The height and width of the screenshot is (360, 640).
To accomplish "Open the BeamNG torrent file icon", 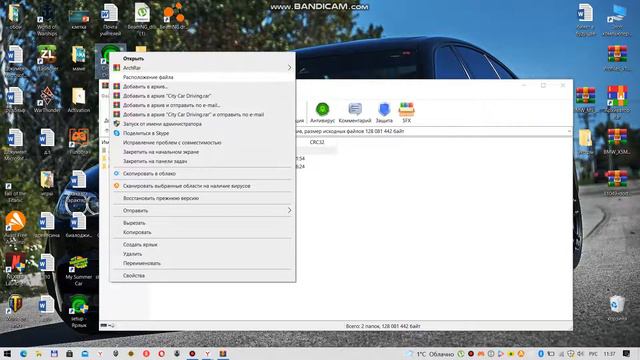I will [142, 19].
